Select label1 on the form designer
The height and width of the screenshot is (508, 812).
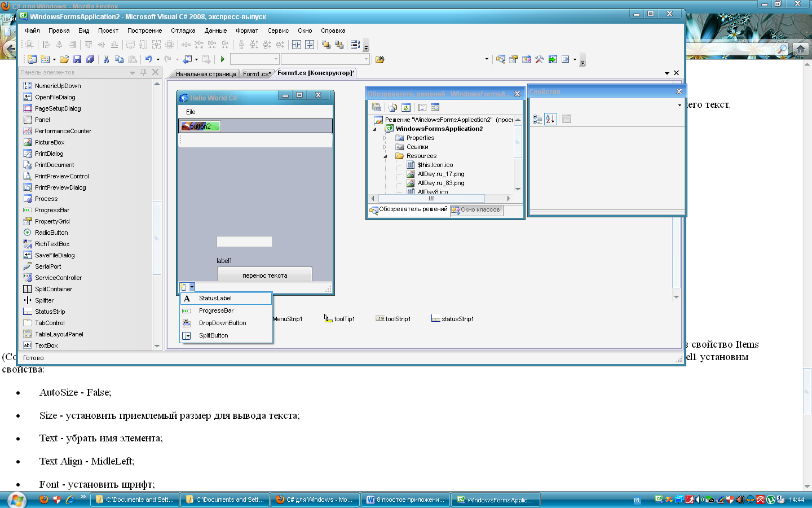point(224,261)
